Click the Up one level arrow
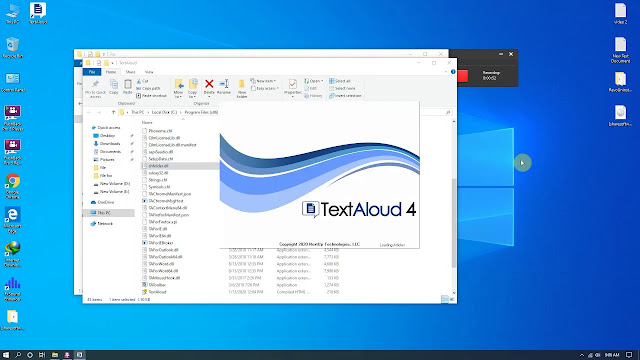 113,112
